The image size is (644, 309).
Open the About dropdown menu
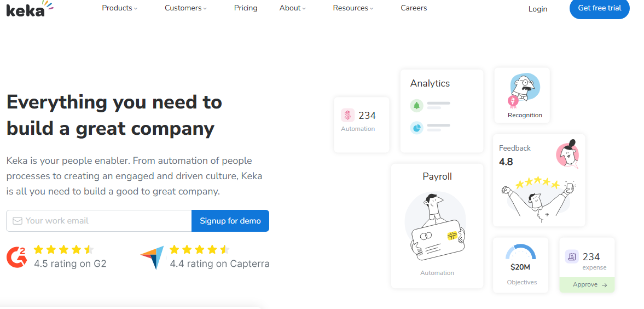[293, 8]
